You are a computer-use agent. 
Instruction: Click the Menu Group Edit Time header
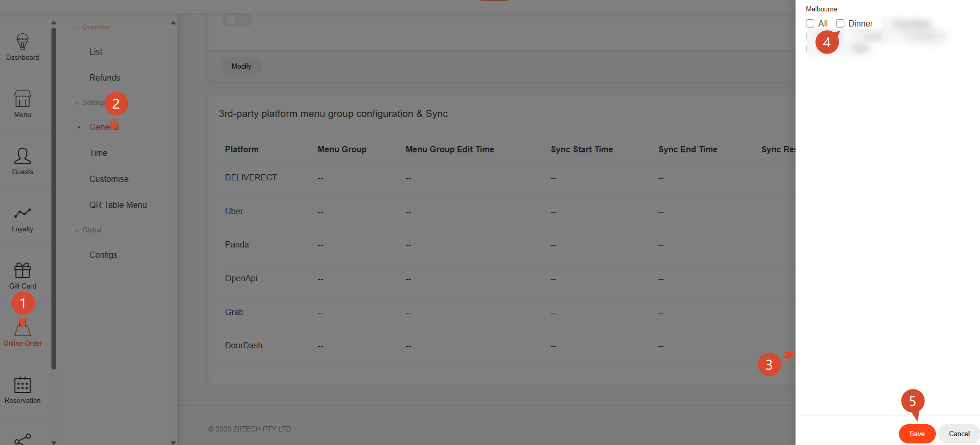pos(450,149)
